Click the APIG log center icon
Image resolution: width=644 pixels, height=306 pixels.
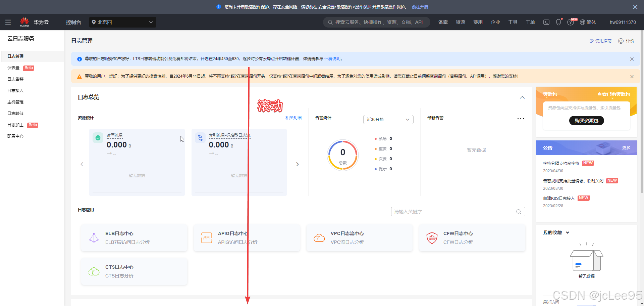(x=207, y=238)
